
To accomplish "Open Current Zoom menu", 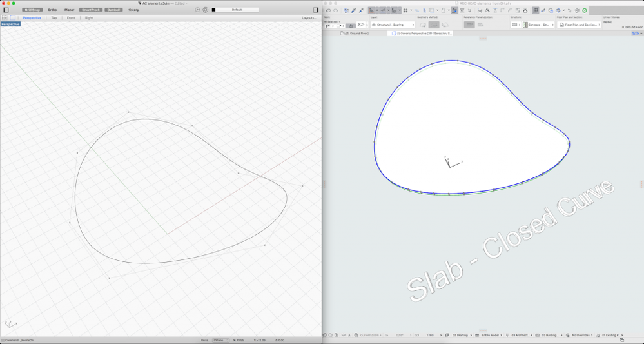I will (369, 336).
